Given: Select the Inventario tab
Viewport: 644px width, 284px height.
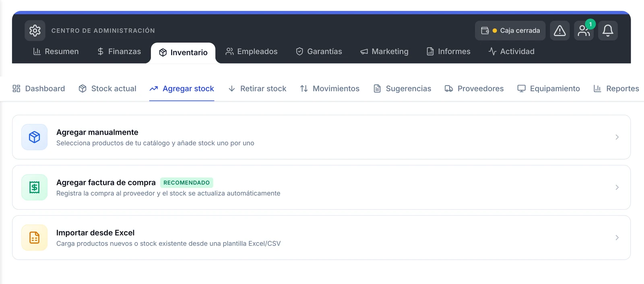Looking at the screenshot, I should (183, 53).
